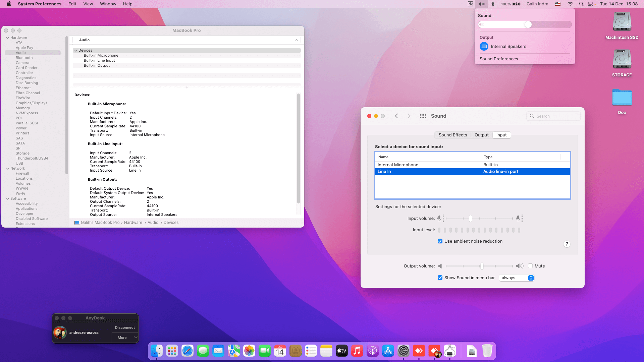The width and height of the screenshot is (644, 362).
Task: Collapse the Devices disclosure triangle
Action: coord(76,50)
